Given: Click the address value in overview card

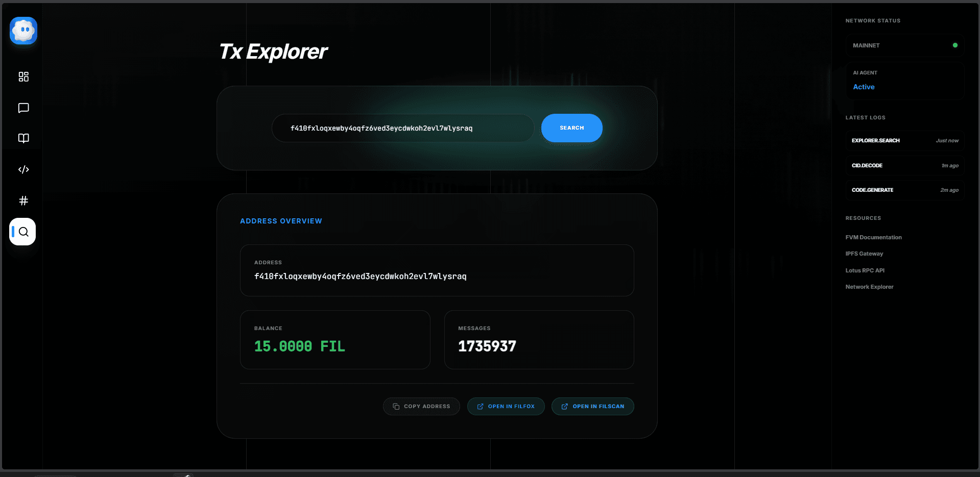Looking at the screenshot, I should (x=360, y=277).
